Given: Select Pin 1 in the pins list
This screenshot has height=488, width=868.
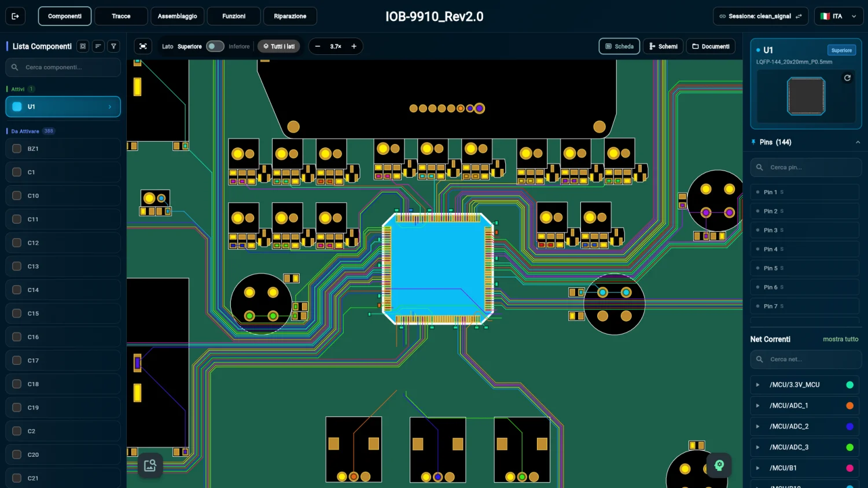Looking at the screenshot, I should pos(804,192).
